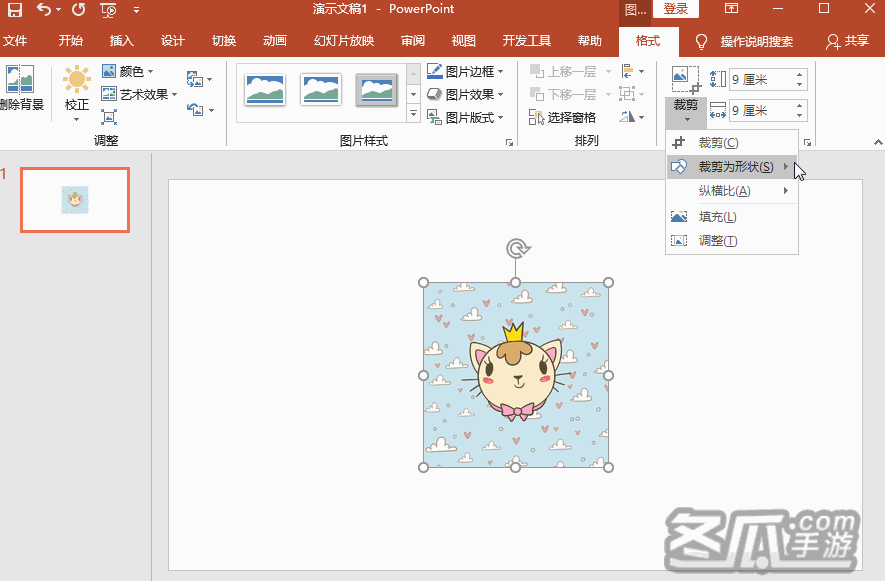Switch to the 动画 animations tab
The width and height of the screenshot is (885, 581).
274,41
